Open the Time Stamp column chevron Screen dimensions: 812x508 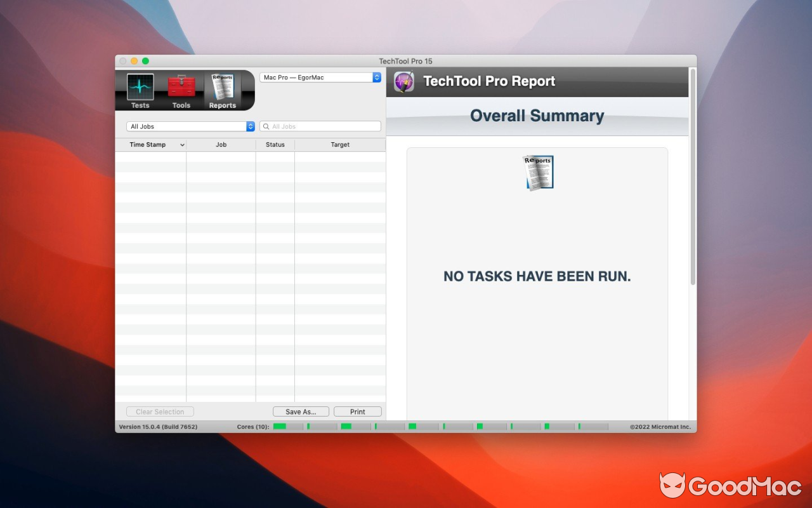point(181,144)
